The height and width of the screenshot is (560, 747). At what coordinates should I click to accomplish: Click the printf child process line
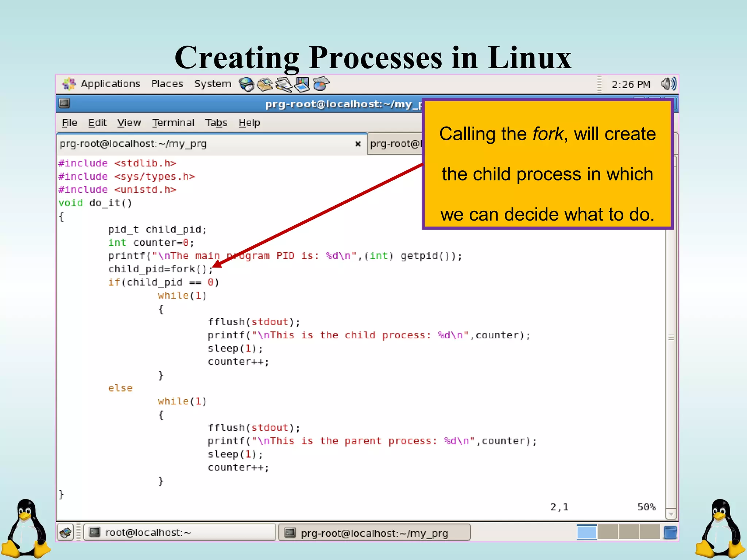[x=369, y=335]
